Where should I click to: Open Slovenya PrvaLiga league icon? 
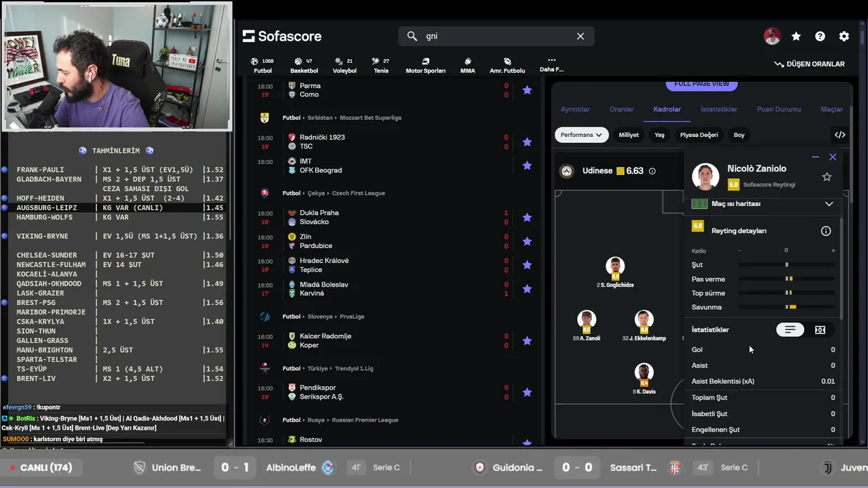pos(264,317)
